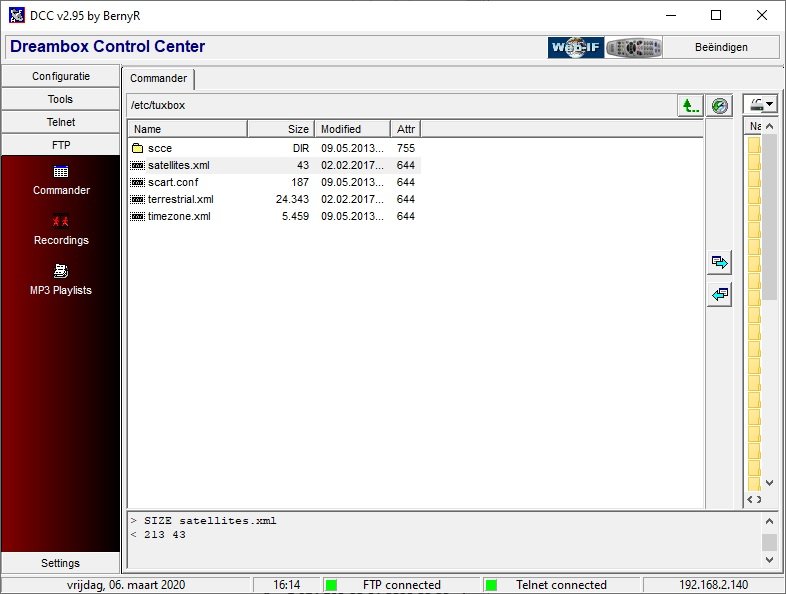
Task: Select the scce folder icon
Action: 137,148
